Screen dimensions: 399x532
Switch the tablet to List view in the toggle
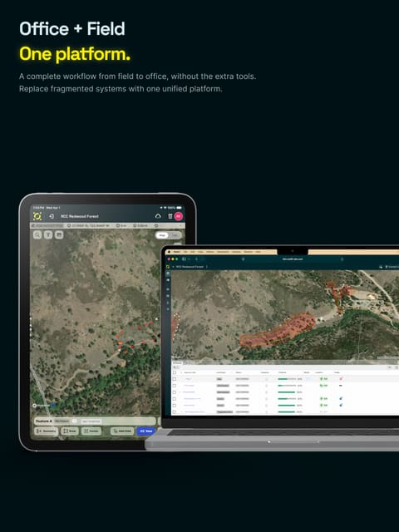[x=175, y=235]
